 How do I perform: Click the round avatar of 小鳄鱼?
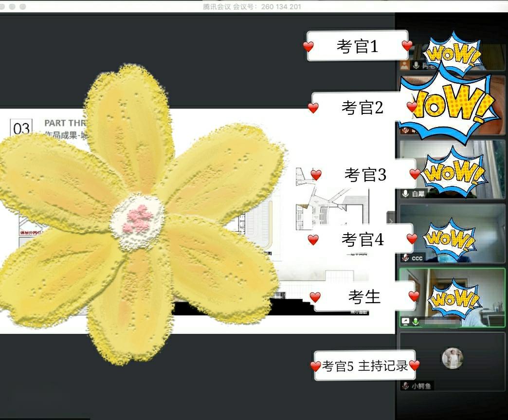pos(453,358)
